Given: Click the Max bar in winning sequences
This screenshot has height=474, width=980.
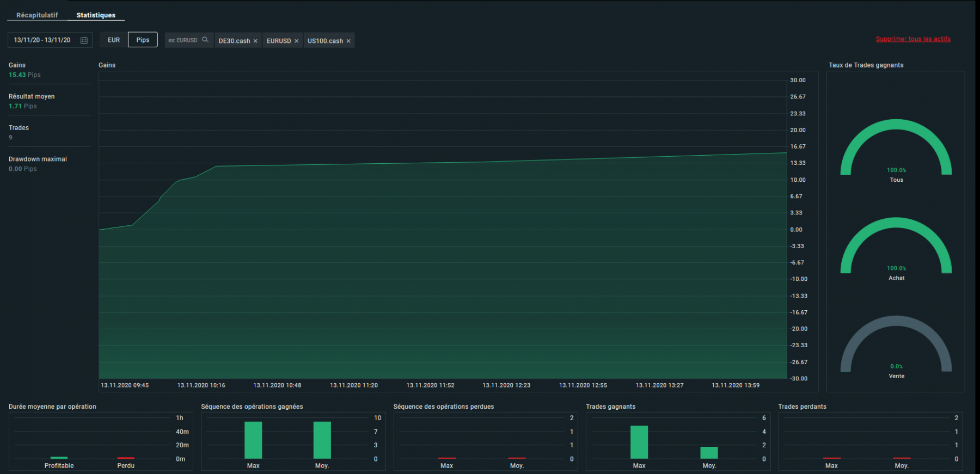Looking at the screenshot, I should pos(253,440).
